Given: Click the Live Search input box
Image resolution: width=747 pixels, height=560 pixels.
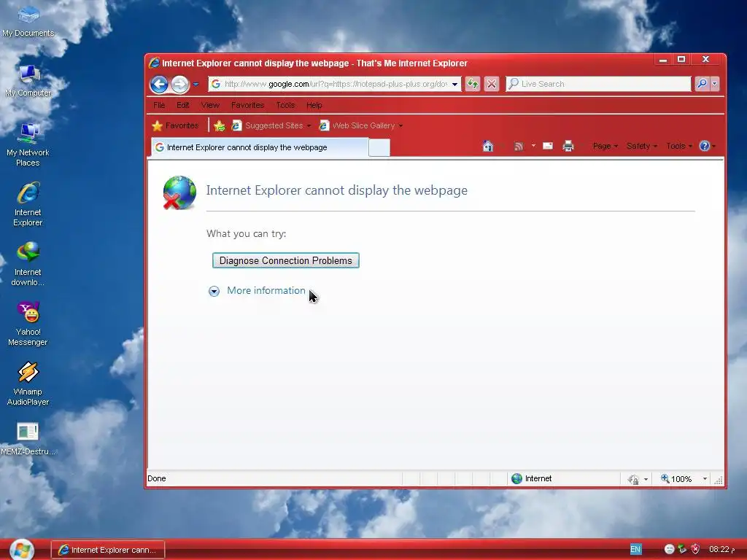Looking at the screenshot, I should (x=598, y=84).
